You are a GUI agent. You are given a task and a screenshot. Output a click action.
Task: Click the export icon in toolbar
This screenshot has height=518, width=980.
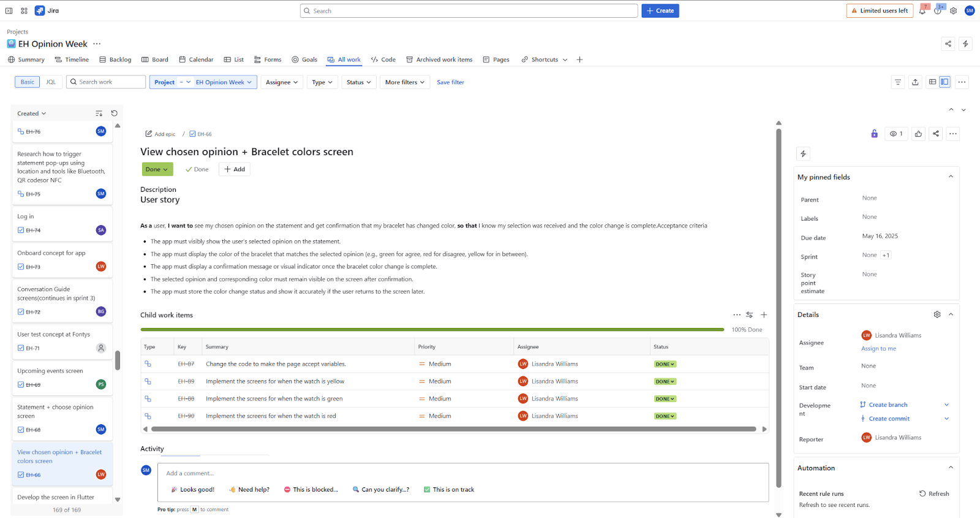[915, 82]
